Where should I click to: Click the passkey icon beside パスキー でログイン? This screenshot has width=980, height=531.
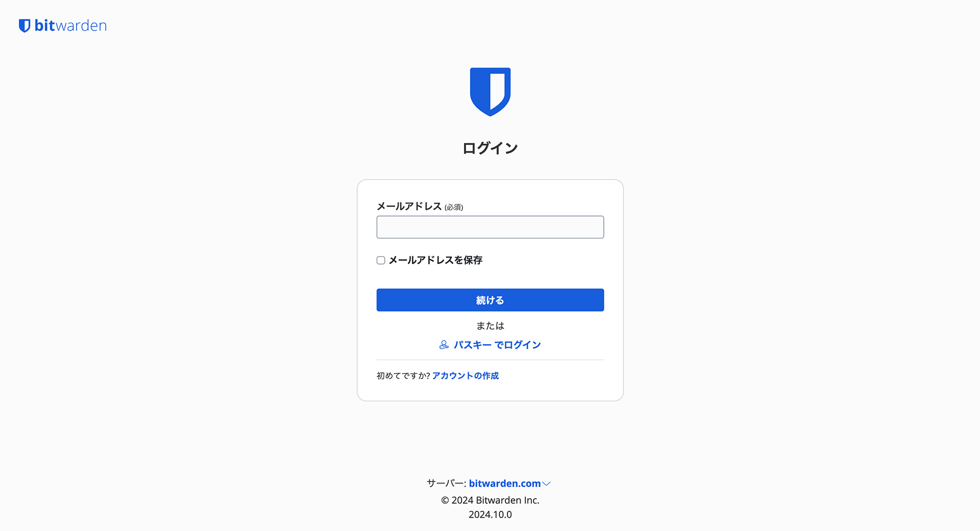(444, 345)
